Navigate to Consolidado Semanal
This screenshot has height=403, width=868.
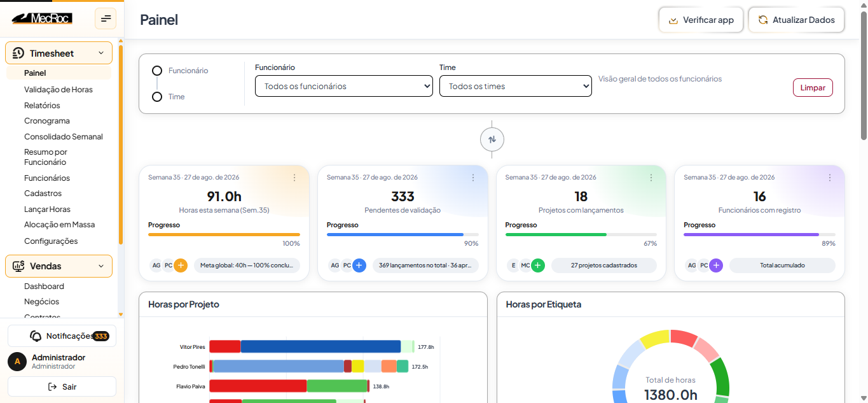click(x=64, y=137)
